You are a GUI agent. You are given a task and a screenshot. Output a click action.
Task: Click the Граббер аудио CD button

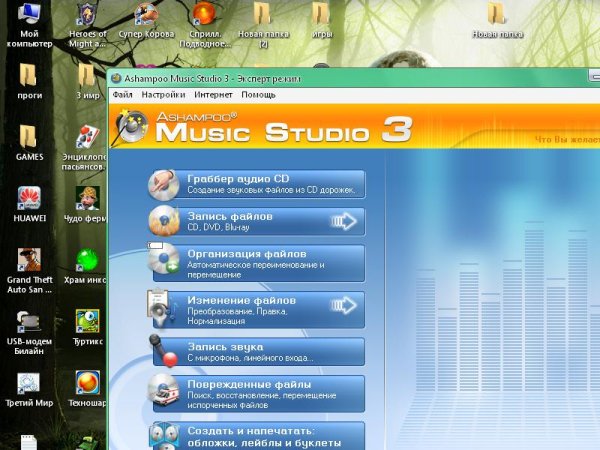click(x=257, y=184)
